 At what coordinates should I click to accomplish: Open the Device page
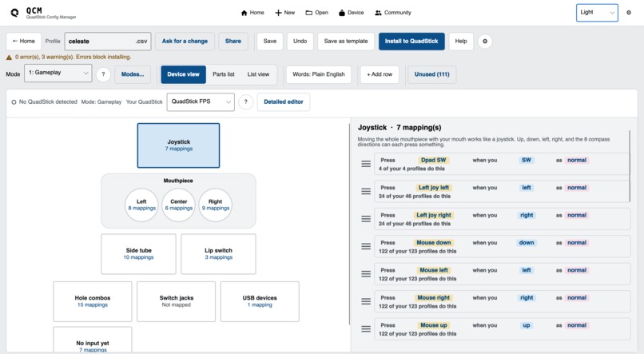(351, 13)
